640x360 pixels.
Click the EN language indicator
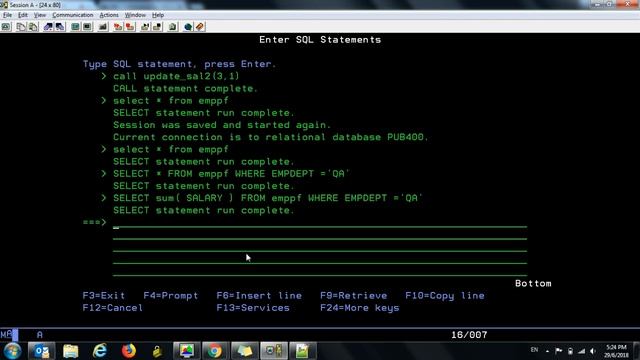pos(534,350)
